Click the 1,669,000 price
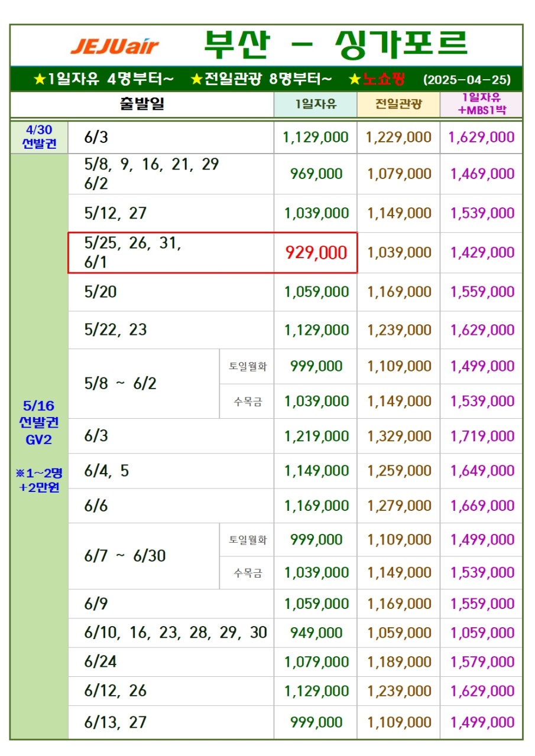The width and height of the screenshot is (535, 756). (482, 506)
